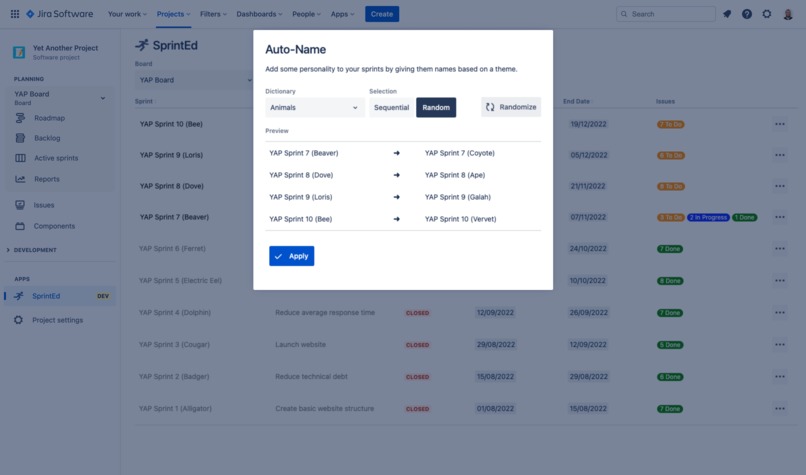This screenshot has width=806, height=475.
Task: Open the notifications bell icon
Action: coord(727,14)
